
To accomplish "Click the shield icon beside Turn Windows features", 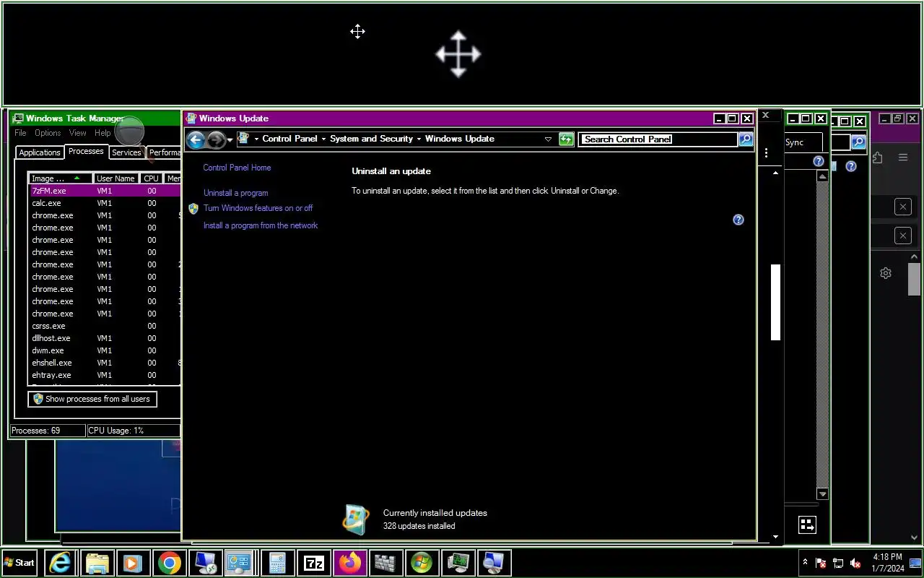I will click(x=193, y=208).
